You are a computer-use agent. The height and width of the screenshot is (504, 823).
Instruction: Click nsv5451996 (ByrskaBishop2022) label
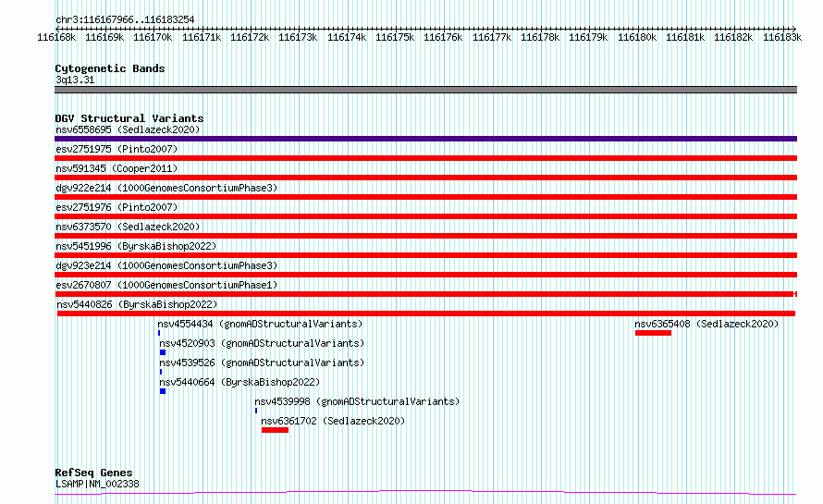click(x=136, y=246)
